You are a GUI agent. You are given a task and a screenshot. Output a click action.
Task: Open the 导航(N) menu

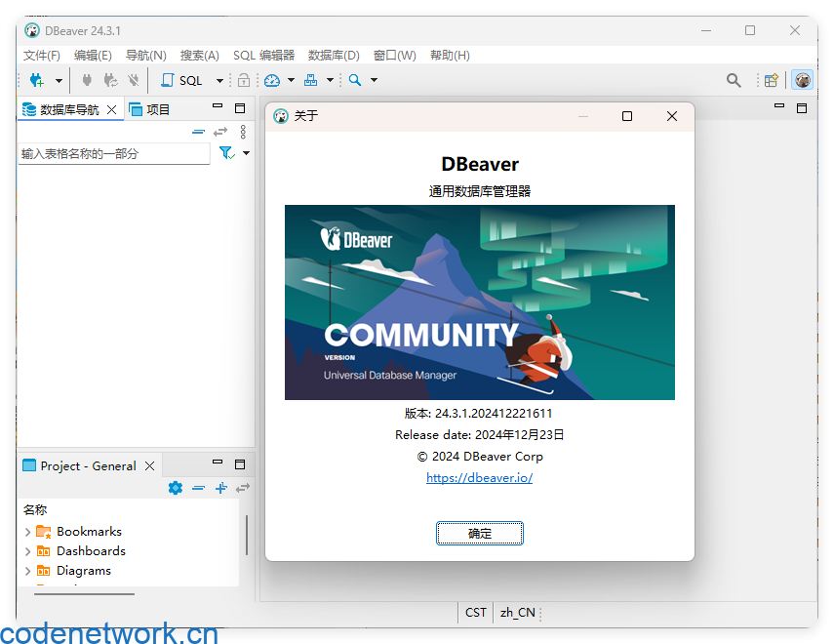pos(145,56)
